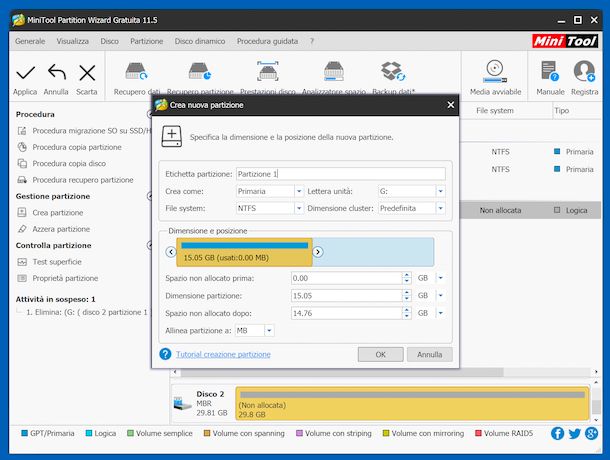Close the Crea nuova partizione dialog
Screen dimensions: 610x460
[x=450, y=105]
